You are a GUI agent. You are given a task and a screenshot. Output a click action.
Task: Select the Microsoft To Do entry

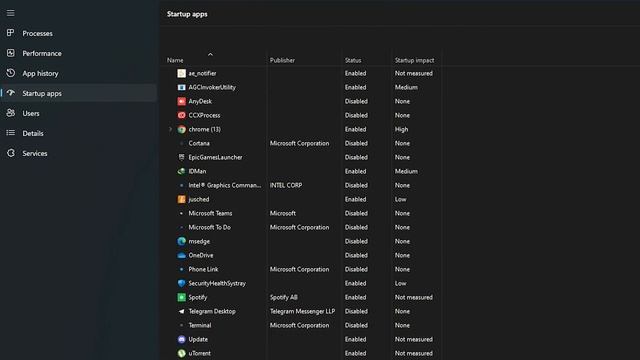209,227
